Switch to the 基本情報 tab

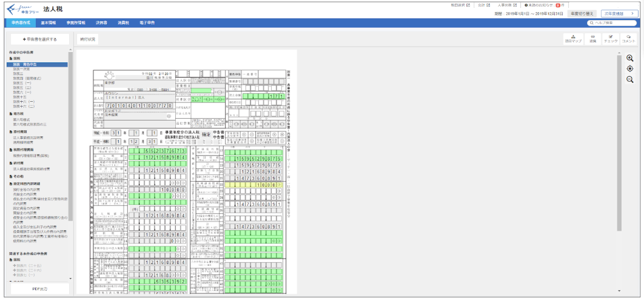click(48, 23)
